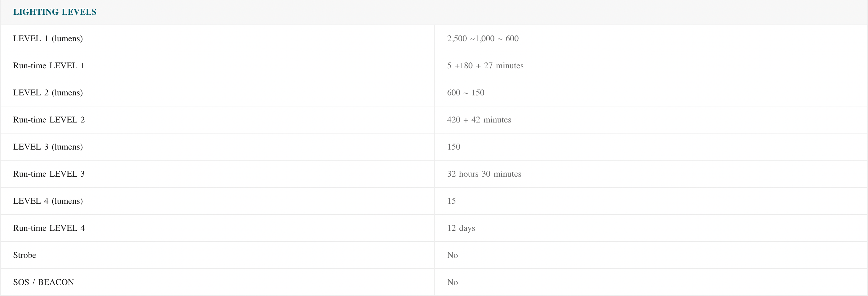The width and height of the screenshot is (868, 296).
Task: Select the 2,500 ~1,000 ~ 600 value
Action: tap(482, 38)
